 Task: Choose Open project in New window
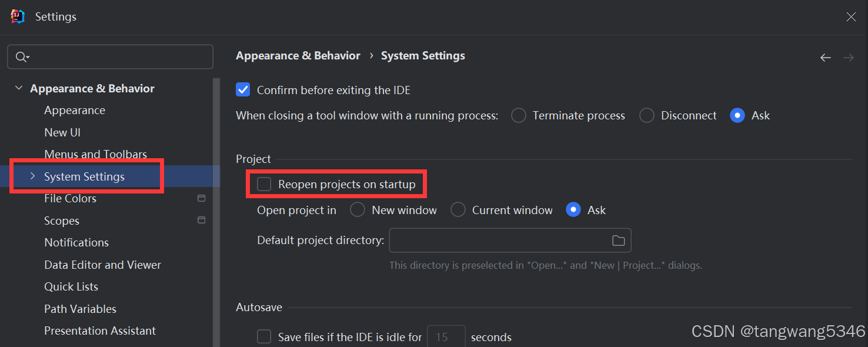(x=358, y=210)
